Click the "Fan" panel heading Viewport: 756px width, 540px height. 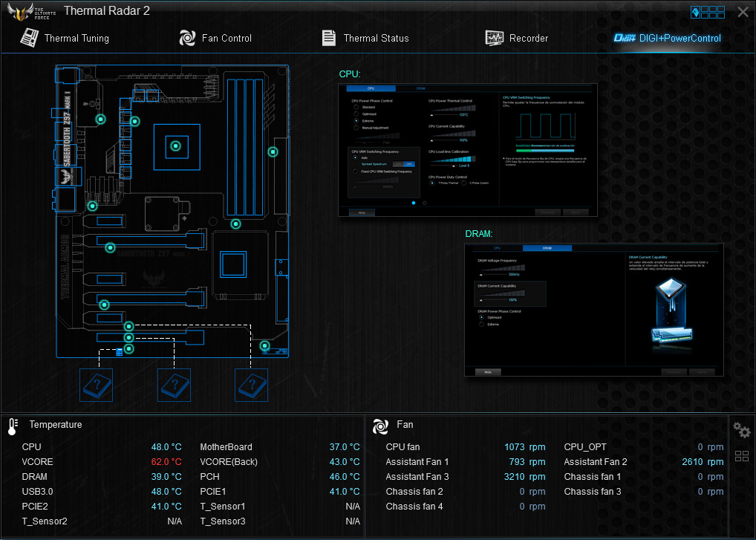[x=405, y=425]
